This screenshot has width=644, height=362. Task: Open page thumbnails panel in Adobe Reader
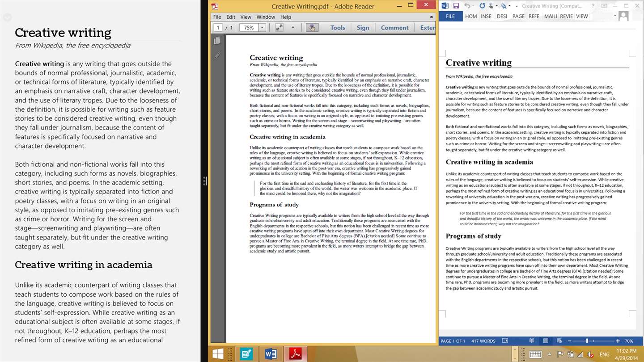217,41
